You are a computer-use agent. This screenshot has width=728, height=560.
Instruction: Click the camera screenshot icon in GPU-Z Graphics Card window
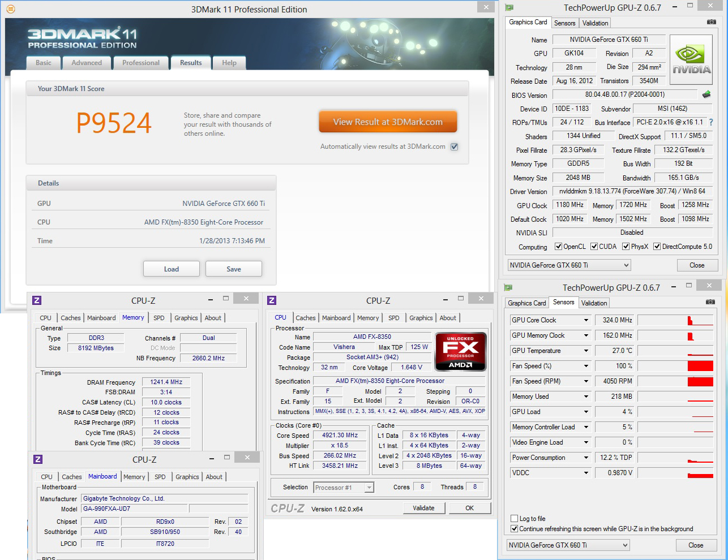[711, 22]
